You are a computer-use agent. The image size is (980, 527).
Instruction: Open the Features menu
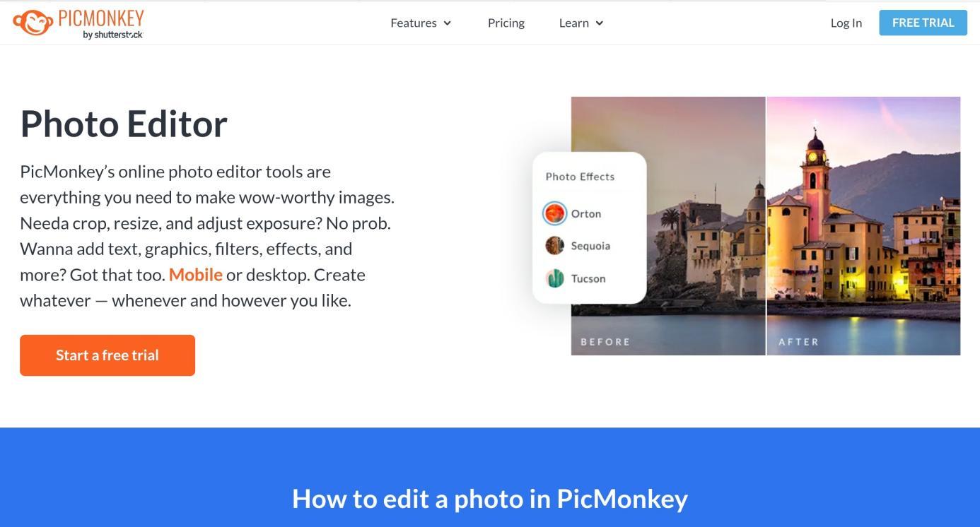pyautogui.click(x=414, y=23)
